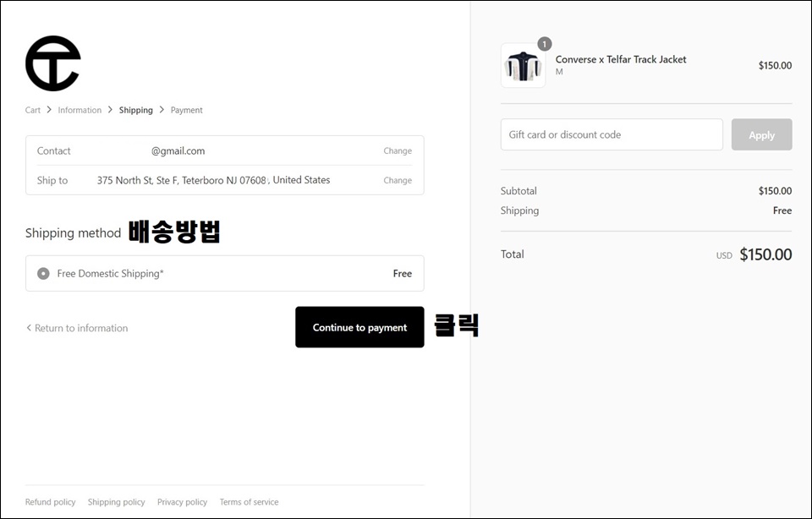Screen dimensions: 812x519
Task: Change the Ship to address
Action: 398,180
